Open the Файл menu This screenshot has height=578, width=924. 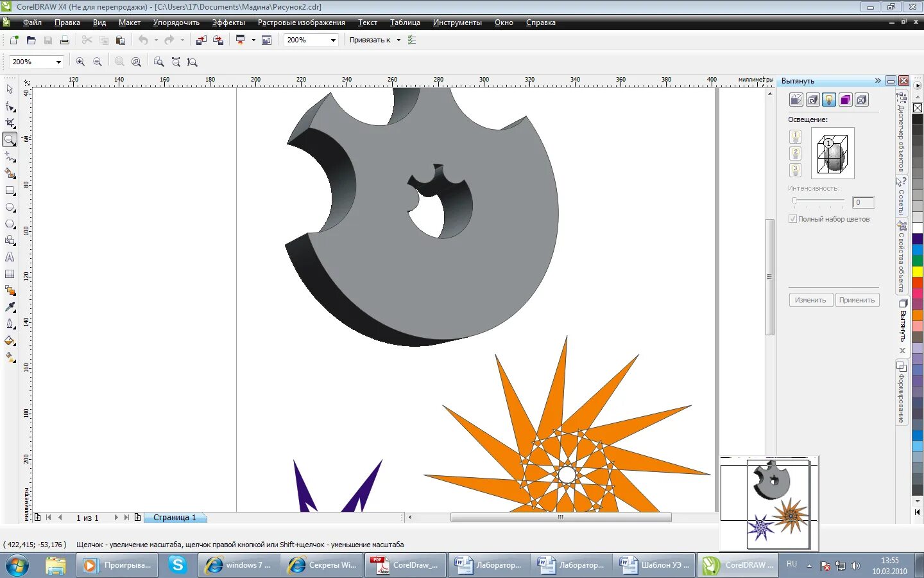[x=32, y=22]
